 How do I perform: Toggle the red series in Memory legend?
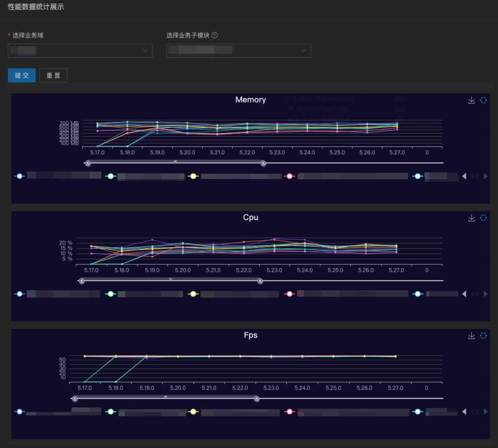click(289, 176)
